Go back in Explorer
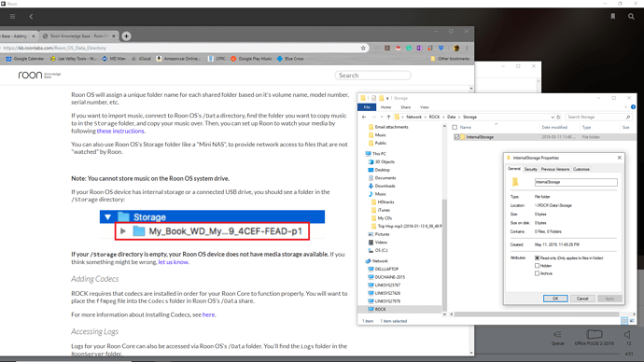This screenshot has width=644, height=362. [364, 117]
